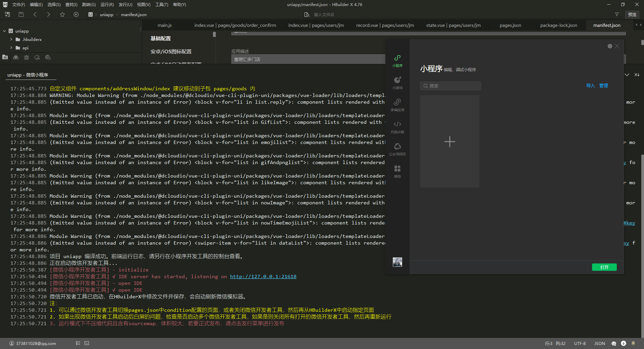Click the 应用描述 input field
This screenshot has height=349, width=644.
coord(308,59)
